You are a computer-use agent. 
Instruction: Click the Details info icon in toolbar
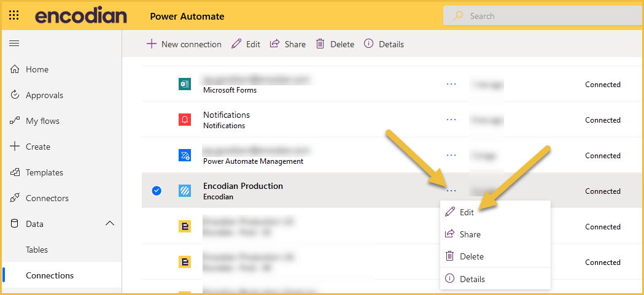click(x=369, y=44)
